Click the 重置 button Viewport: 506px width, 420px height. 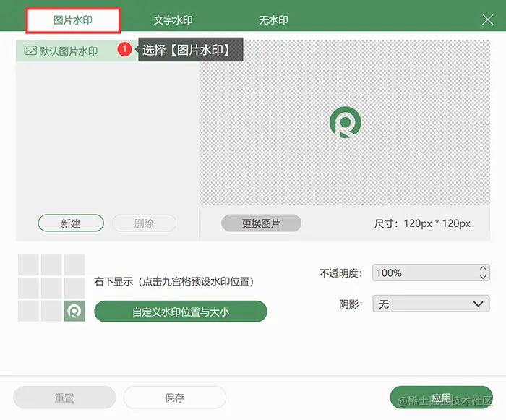pyautogui.click(x=64, y=398)
